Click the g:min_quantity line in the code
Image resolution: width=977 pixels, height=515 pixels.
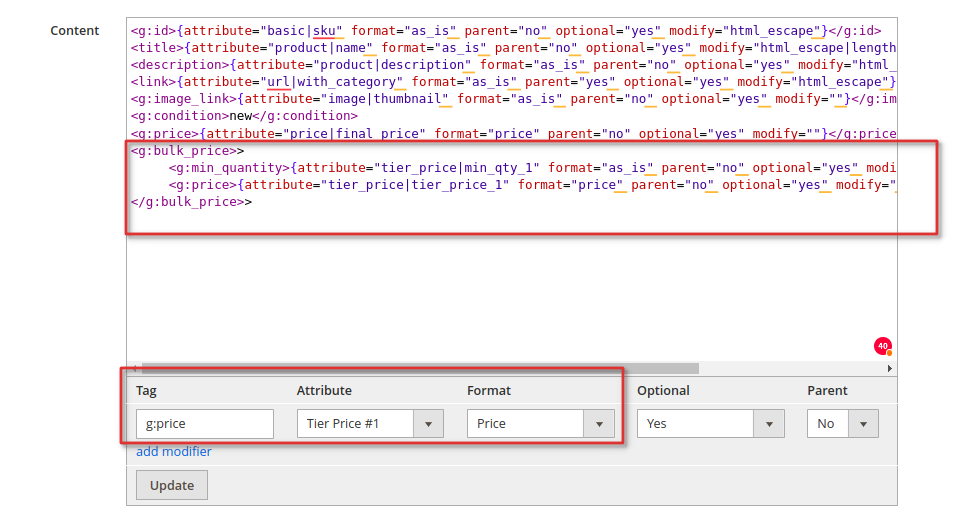(x=532, y=168)
